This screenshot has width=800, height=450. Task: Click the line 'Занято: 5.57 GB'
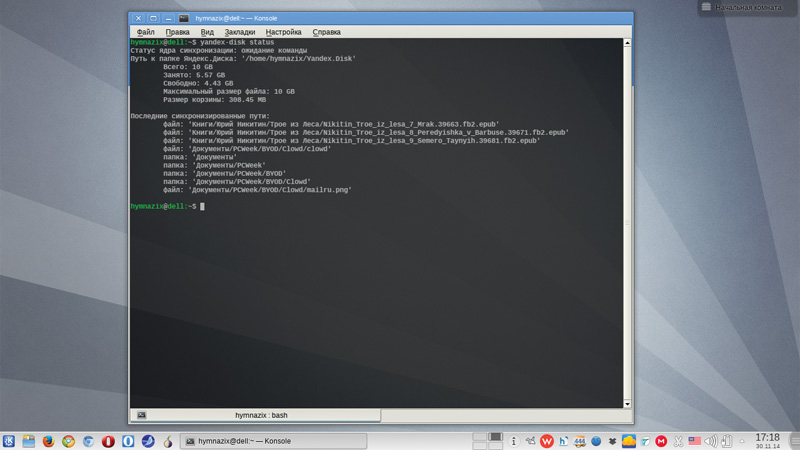coord(194,75)
